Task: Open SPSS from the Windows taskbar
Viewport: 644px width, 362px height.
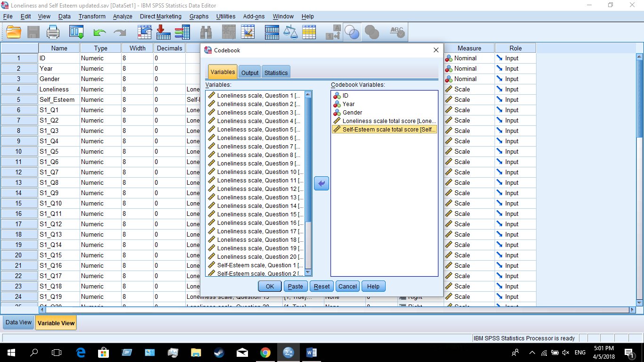Action: (288, 352)
